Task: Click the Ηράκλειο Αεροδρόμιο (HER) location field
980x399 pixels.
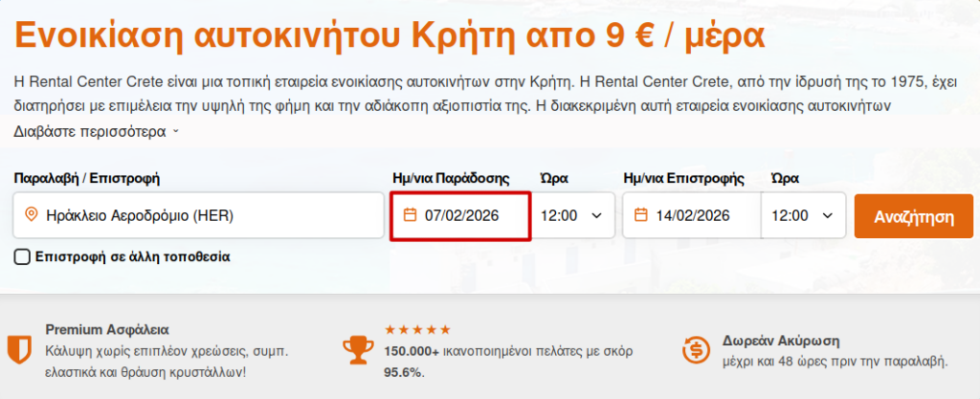Action: [x=199, y=215]
